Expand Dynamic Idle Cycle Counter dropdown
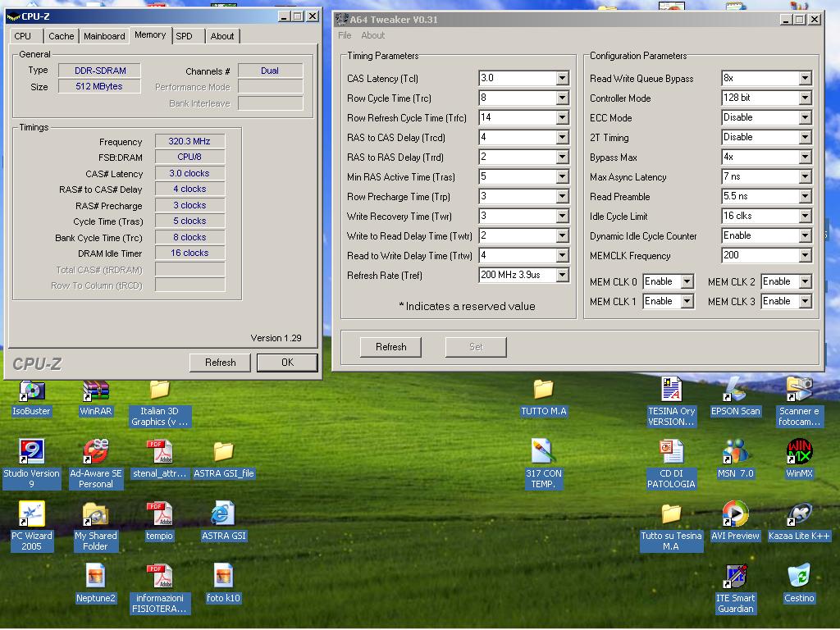This screenshot has width=840, height=630. (805, 235)
